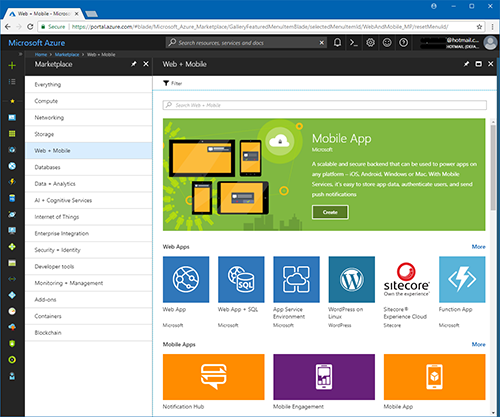The height and width of the screenshot is (417, 500).
Task: Open Resource groups cube icon in sidebar
Action: pos(12,150)
